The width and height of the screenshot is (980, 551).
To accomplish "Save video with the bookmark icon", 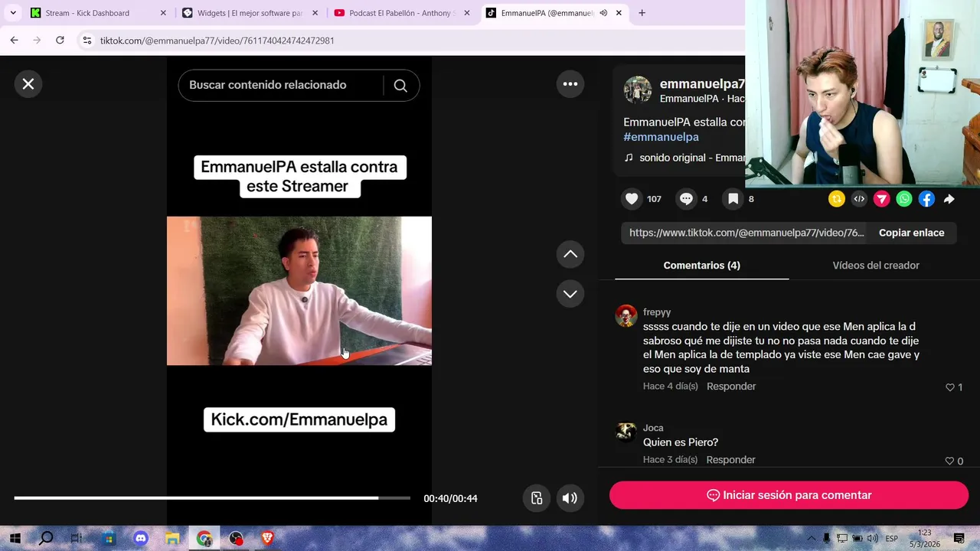I will tap(733, 199).
